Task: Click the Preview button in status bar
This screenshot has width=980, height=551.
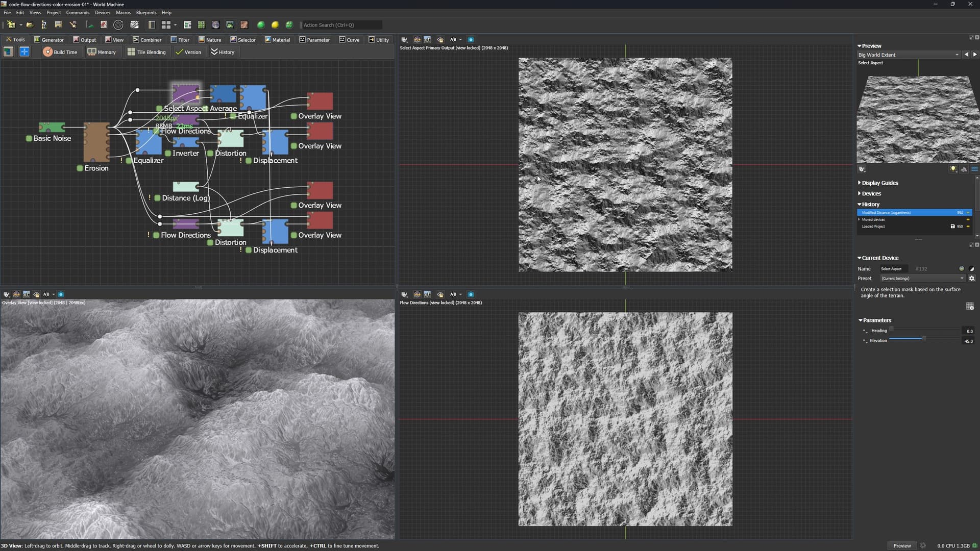Action: click(902, 545)
